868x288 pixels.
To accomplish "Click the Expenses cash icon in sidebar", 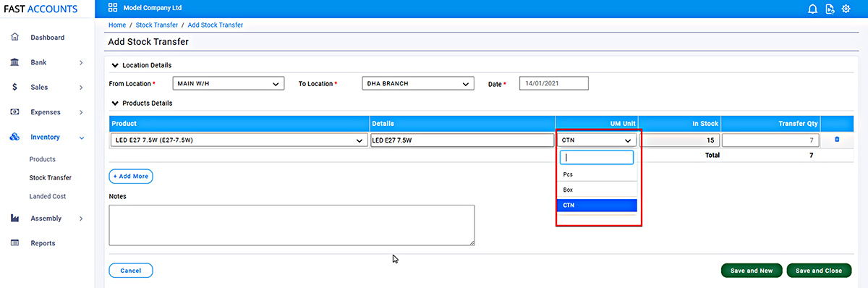I will coord(14,112).
